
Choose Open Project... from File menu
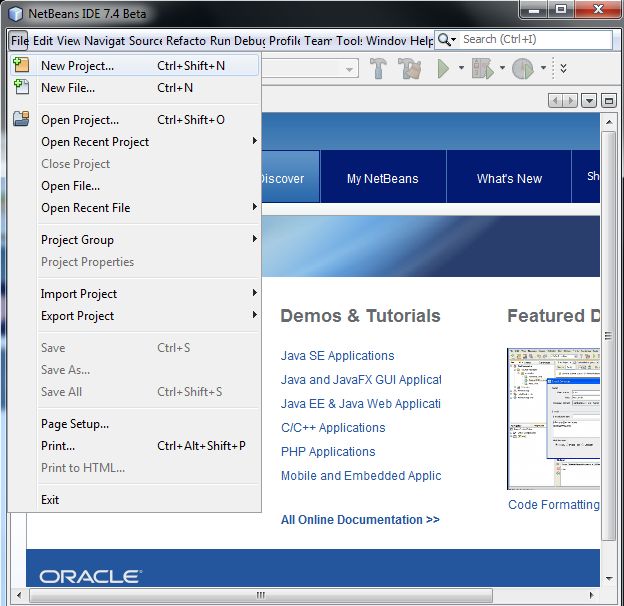pos(135,119)
